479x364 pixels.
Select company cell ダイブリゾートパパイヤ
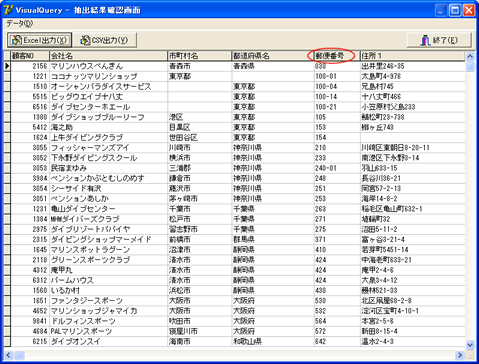click(x=108, y=229)
